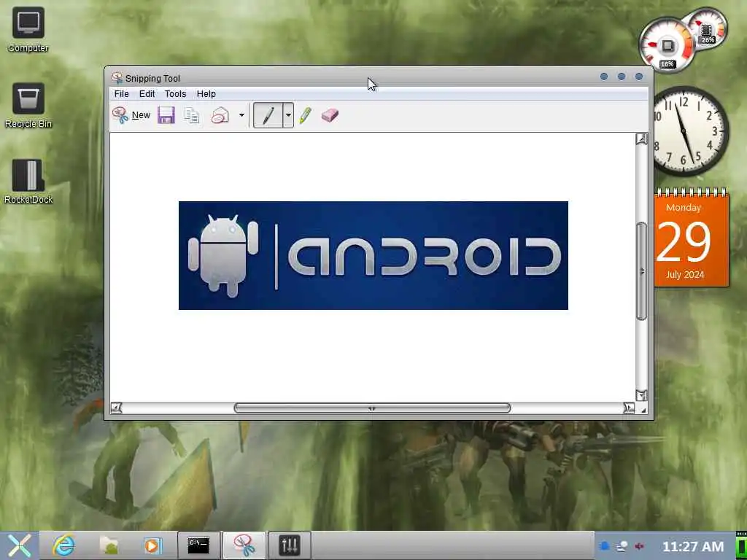Click the volume speaker tray icon

pyautogui.click(x=639, y=546)
